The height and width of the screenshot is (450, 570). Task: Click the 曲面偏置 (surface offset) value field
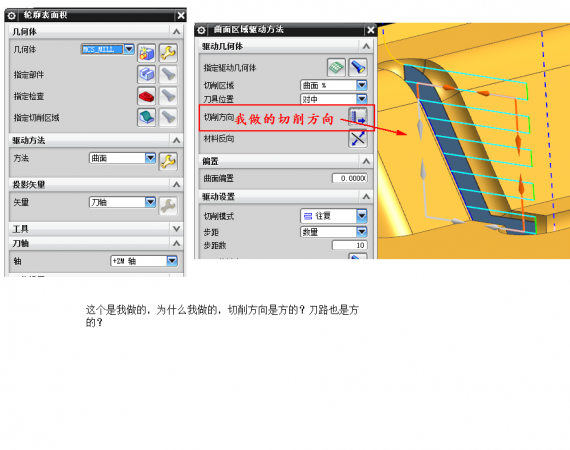point(350,178)
